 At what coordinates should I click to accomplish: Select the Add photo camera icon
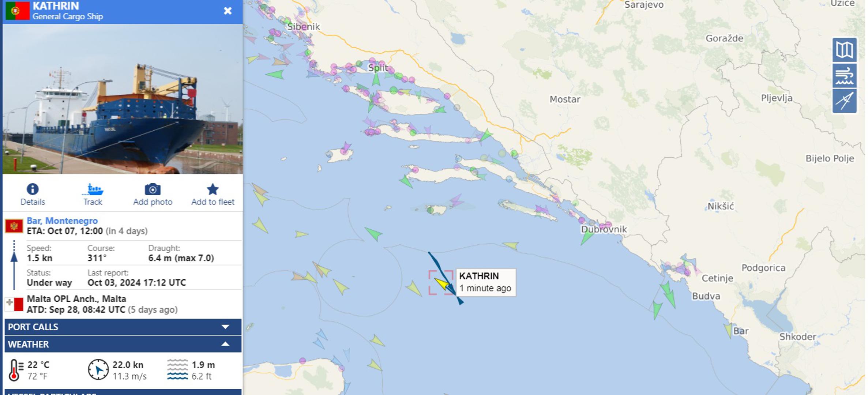point(153,189)
